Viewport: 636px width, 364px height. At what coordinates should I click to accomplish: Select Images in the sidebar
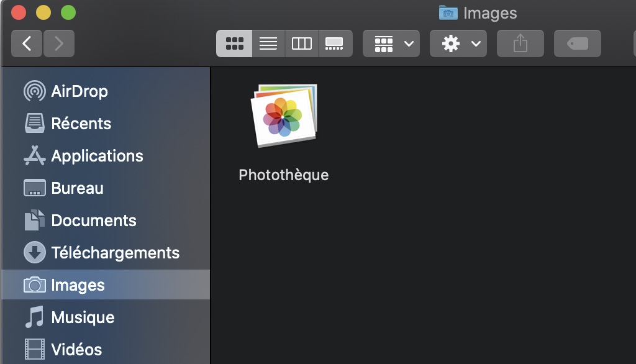click(78, 285)
